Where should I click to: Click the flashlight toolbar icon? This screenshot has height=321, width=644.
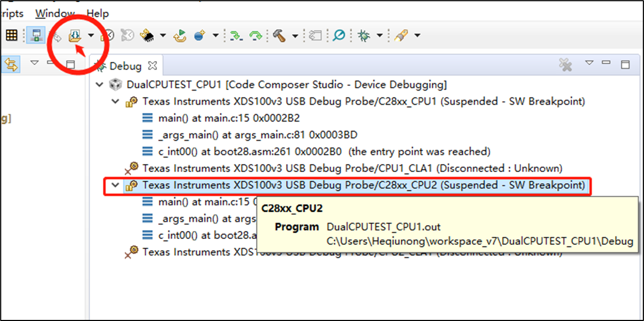point(401,36)
